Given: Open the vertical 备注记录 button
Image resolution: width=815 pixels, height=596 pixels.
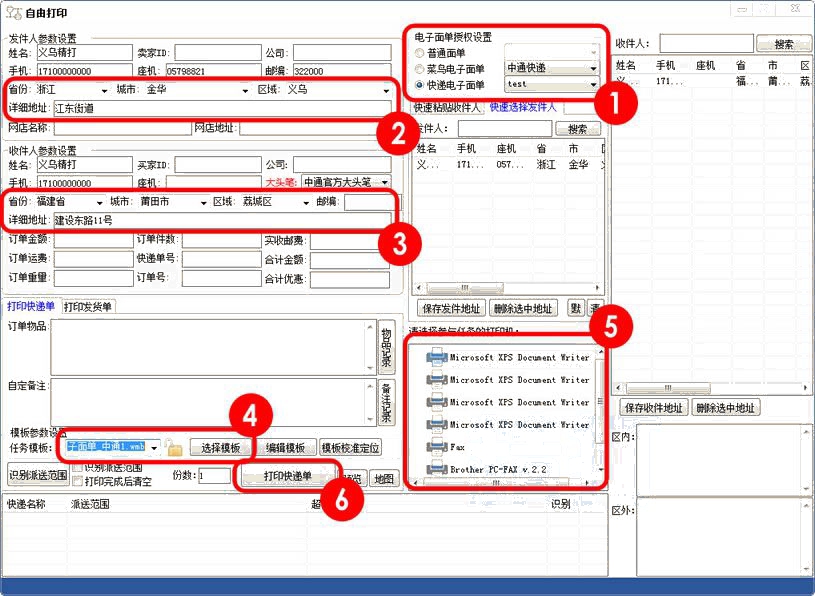Looking at the screenshot, I should [387, 402].
